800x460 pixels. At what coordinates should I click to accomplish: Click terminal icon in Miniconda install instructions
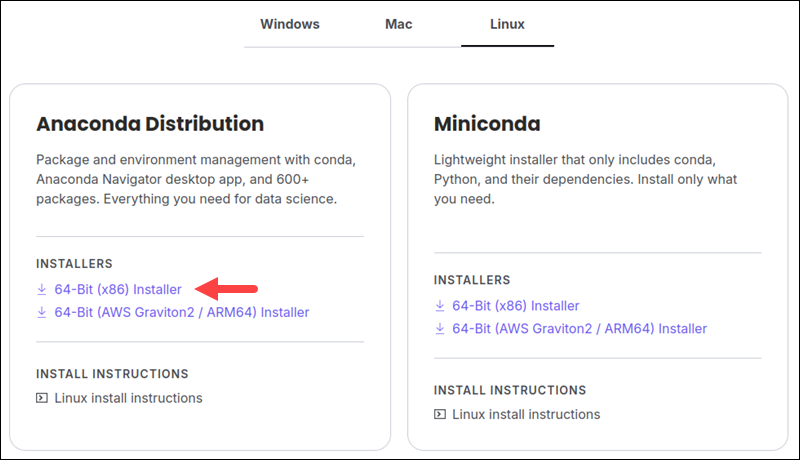pyautogui.click(x=440, y=414)
